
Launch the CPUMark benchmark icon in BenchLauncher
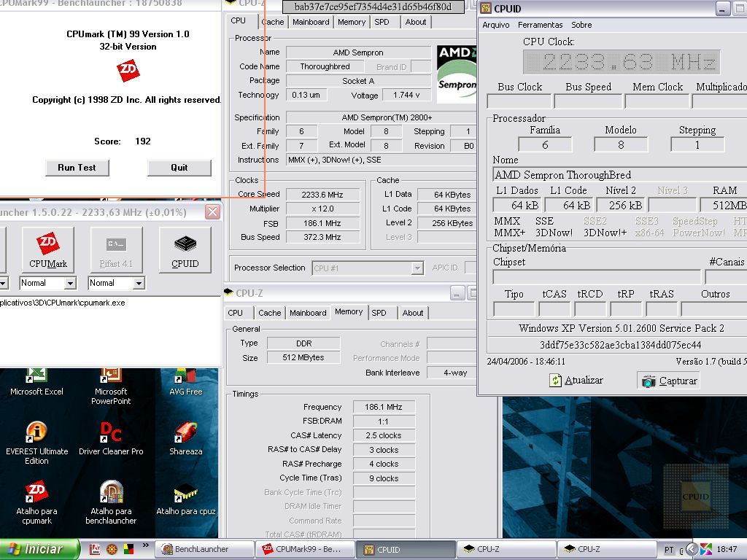pyautogui.click(x=48, y=249)
